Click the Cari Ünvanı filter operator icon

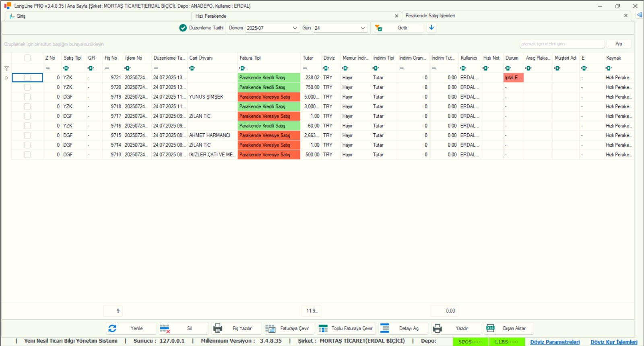point(192,68)
